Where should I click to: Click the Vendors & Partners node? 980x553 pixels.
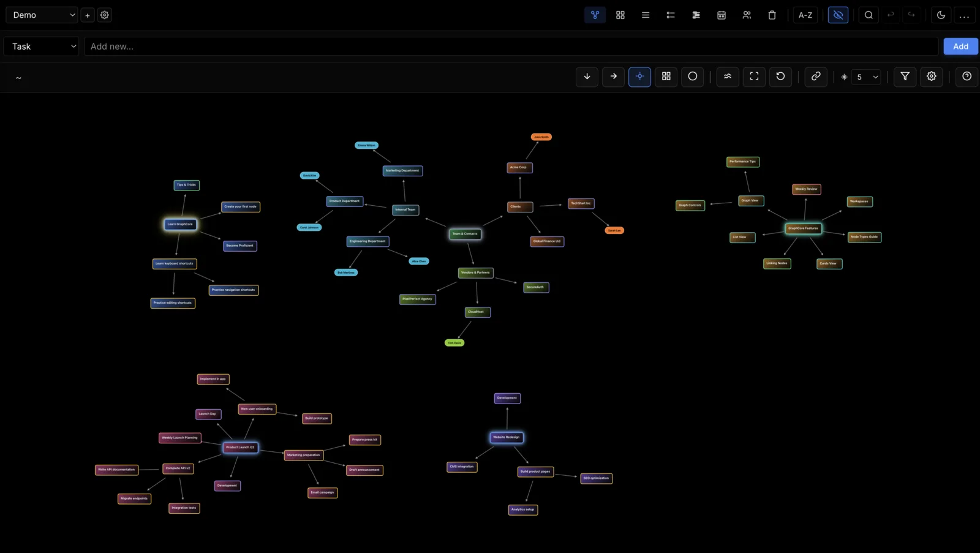[x=475, y=273]
